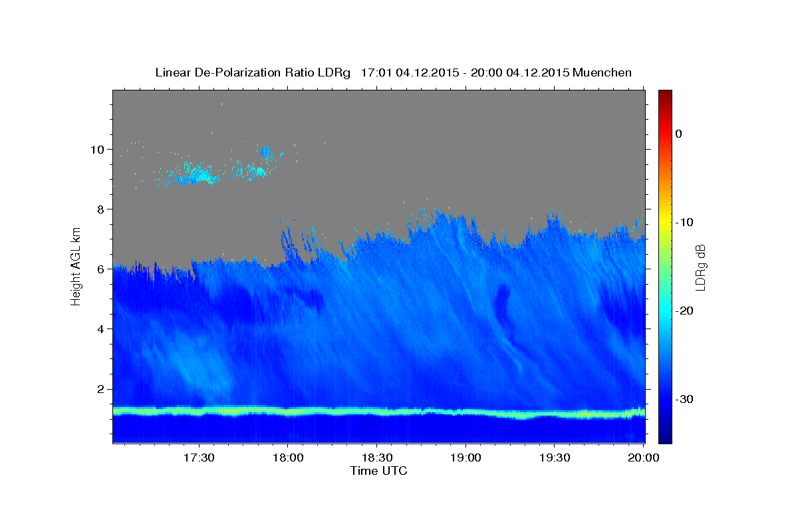Click the 'Height AGL km' axis label
798x532 pixels.
[x=76, y=266]
